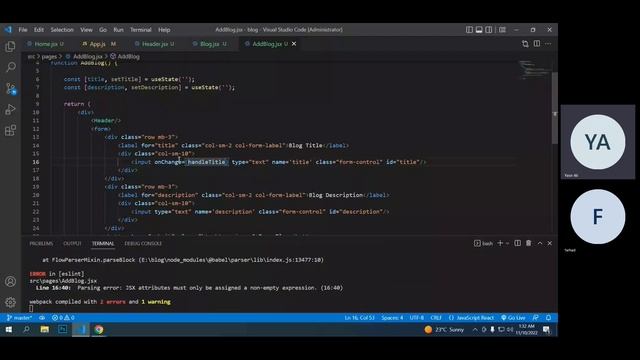Change encoding via UTF-8 status item

[417, 318]
